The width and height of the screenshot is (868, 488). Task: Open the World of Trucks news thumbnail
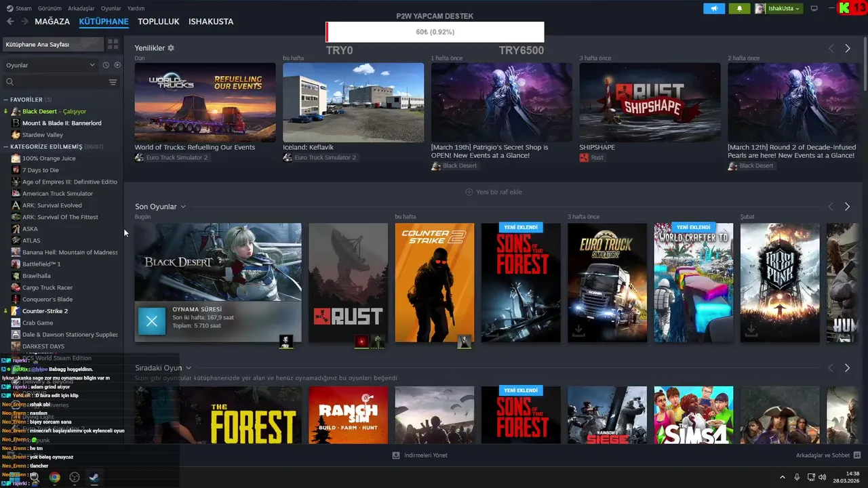[x=205, y=102]
